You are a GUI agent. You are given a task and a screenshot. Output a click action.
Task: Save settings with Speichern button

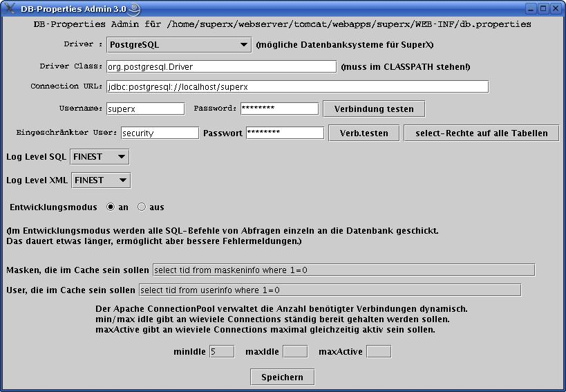[x=282, y=377]
